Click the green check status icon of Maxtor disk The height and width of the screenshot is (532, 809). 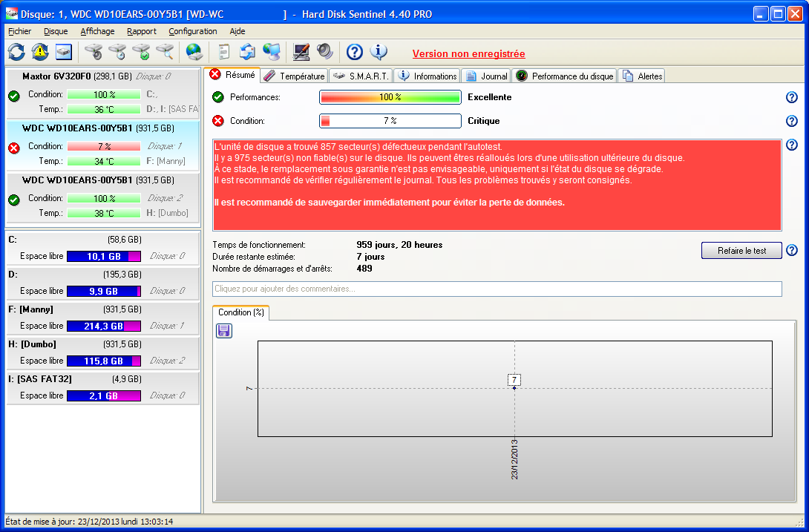point(14,96)
